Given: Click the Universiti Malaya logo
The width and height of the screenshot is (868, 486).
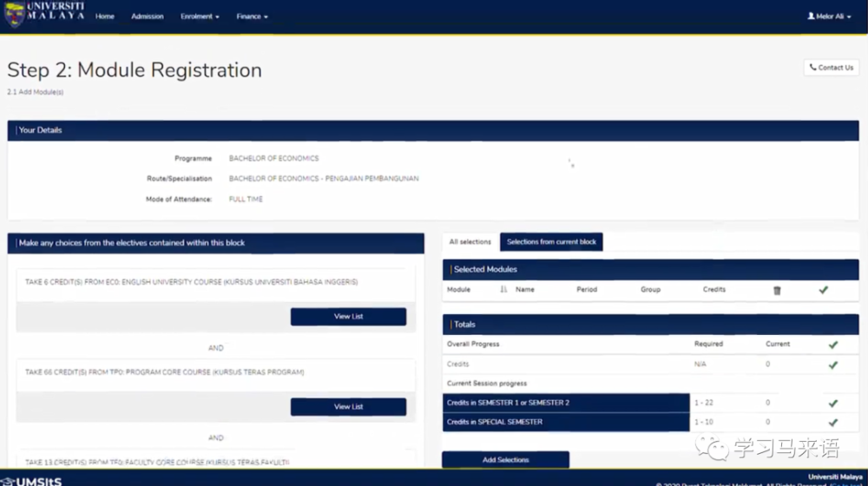Looking at the screenshot, I should [x=43, y=15].
